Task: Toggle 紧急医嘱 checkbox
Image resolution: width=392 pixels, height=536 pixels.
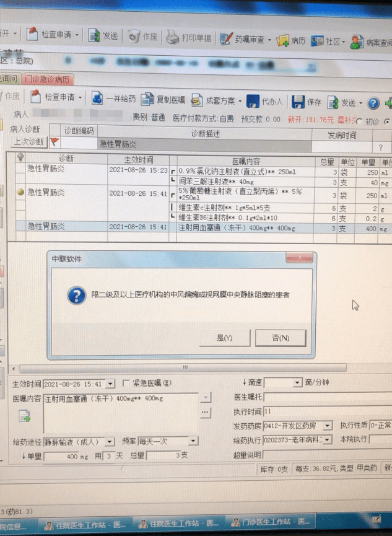Action: [x=126, y=383]
